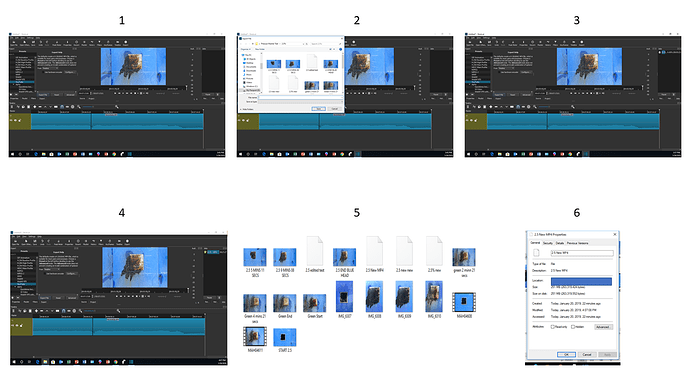The image size is (690, 388).
Task: Click New folder in the export dialog
Action: click(260, 49)
